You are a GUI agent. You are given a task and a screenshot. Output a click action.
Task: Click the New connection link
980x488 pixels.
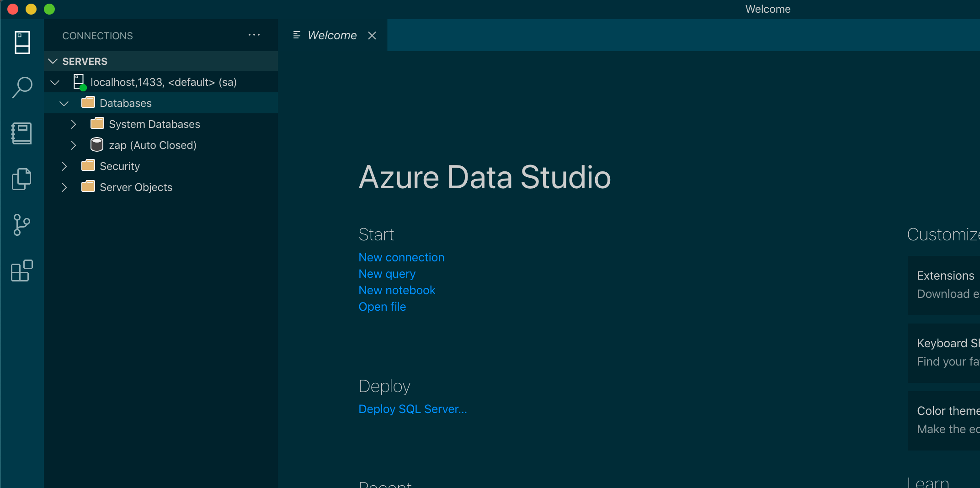[x=401, y=257]
